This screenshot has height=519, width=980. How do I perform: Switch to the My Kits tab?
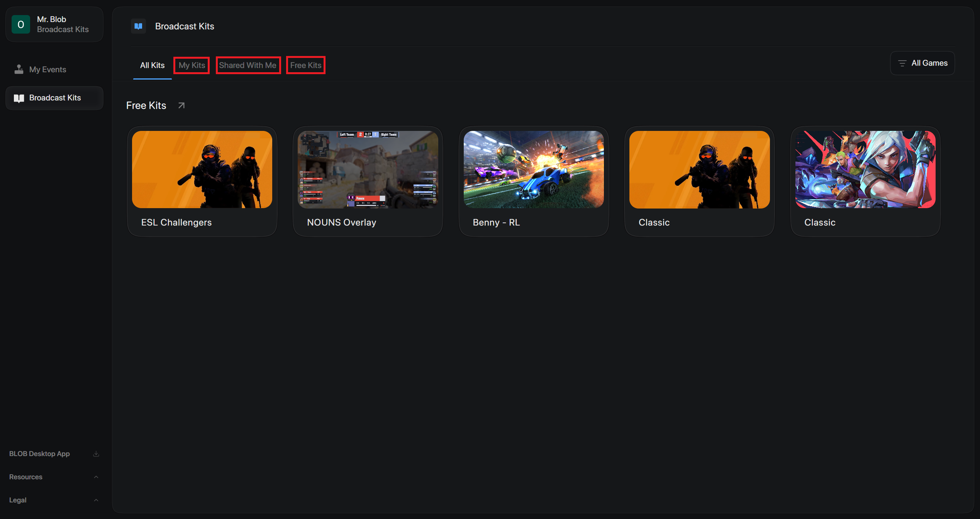[192, 65]
